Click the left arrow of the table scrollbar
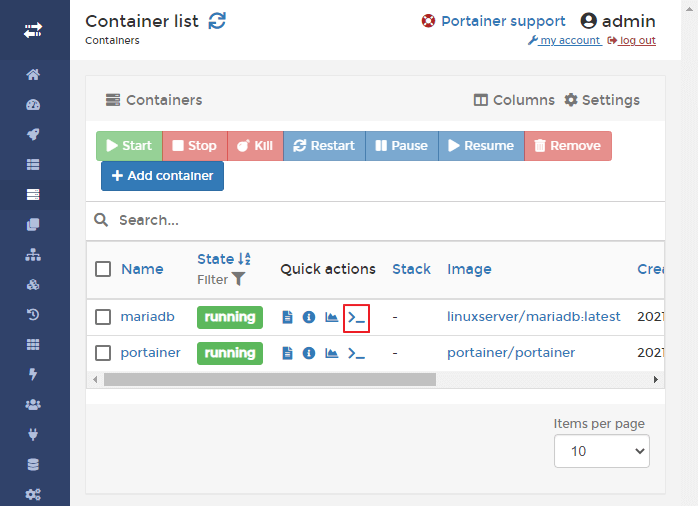This screenshot has width=698, height=506. pyautogui.click(x=95, y=380)
